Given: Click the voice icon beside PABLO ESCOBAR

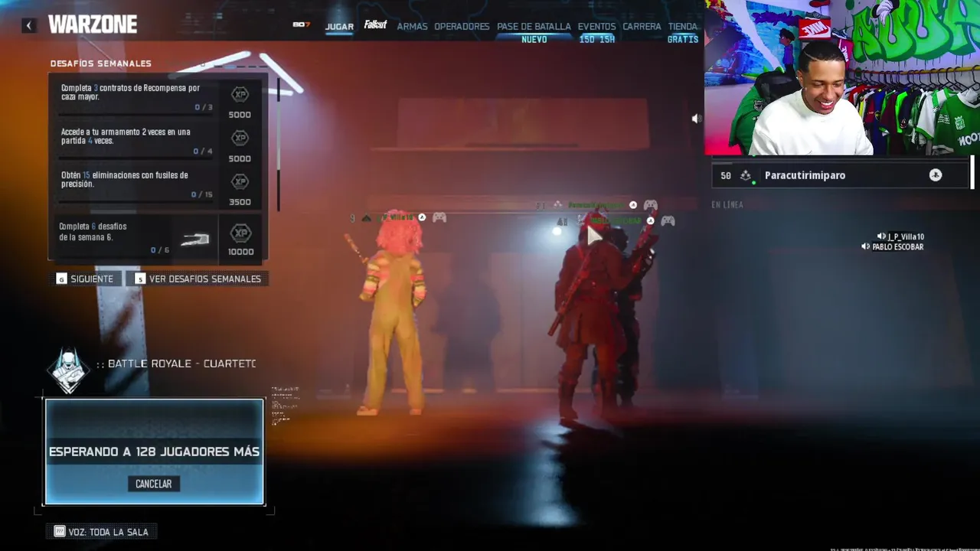Looking at the screenshot, I should pyautogui.click(x=865, y=247).
